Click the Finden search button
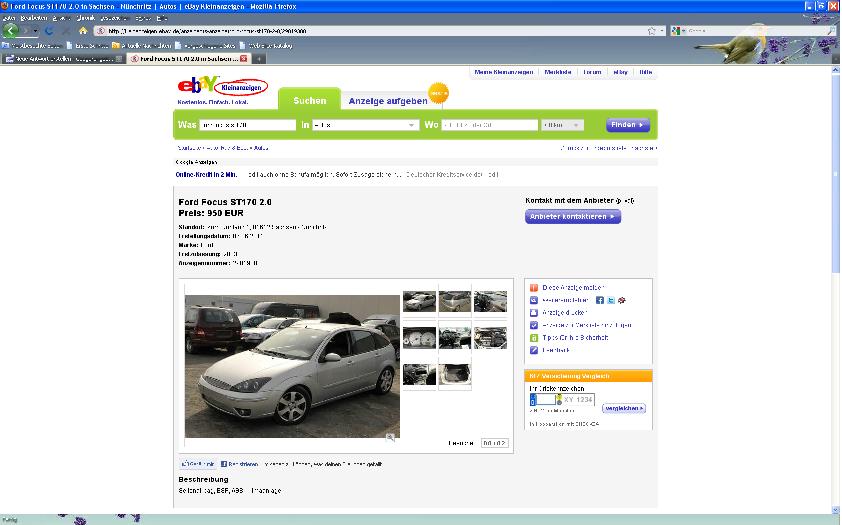 pos(628,125)
